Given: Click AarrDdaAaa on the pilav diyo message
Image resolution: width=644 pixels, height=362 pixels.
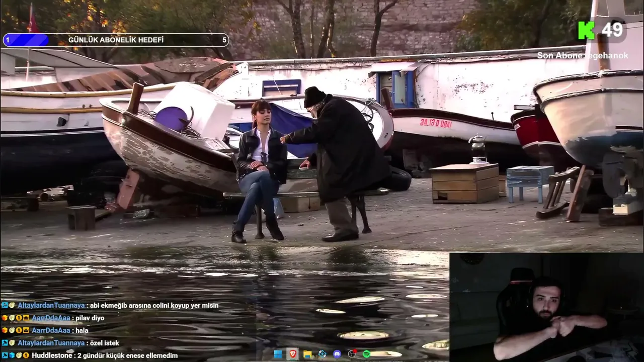Looking at the screenshot, I should pos(51,318).
